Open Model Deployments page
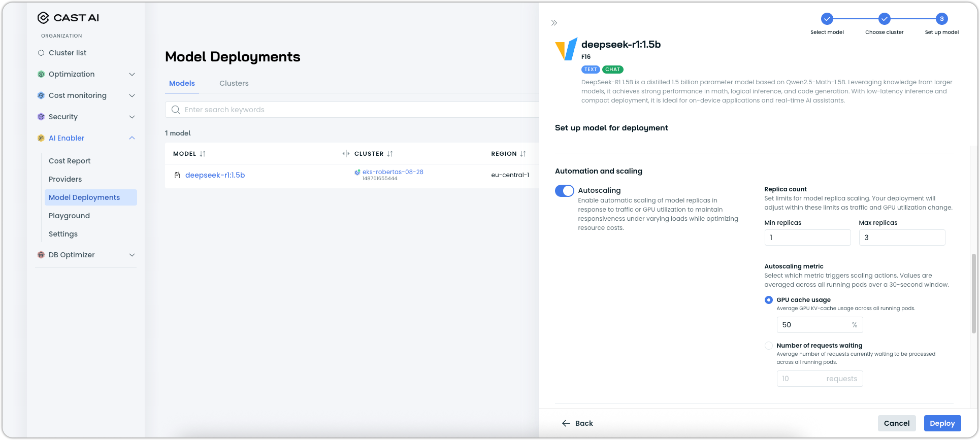Viewport: 980px width, 440px height. [x=91, y=197]
